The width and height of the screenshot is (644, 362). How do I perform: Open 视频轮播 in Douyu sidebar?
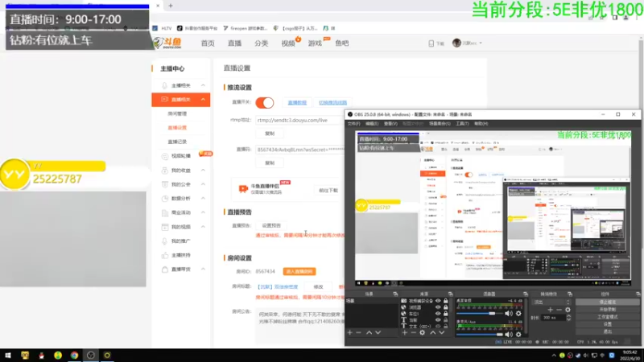tap(180, 156)
